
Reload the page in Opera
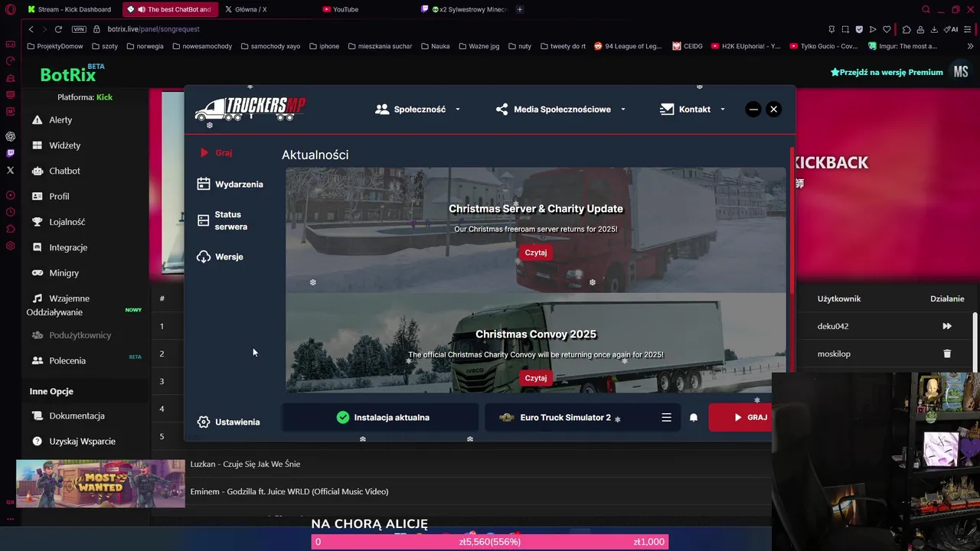click(x=58, y=29)
